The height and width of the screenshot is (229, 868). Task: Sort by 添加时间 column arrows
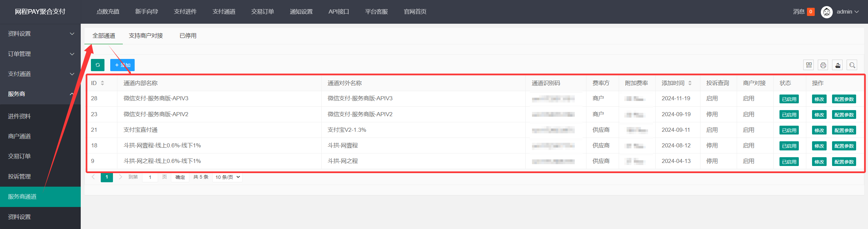[x=690, y=83]
